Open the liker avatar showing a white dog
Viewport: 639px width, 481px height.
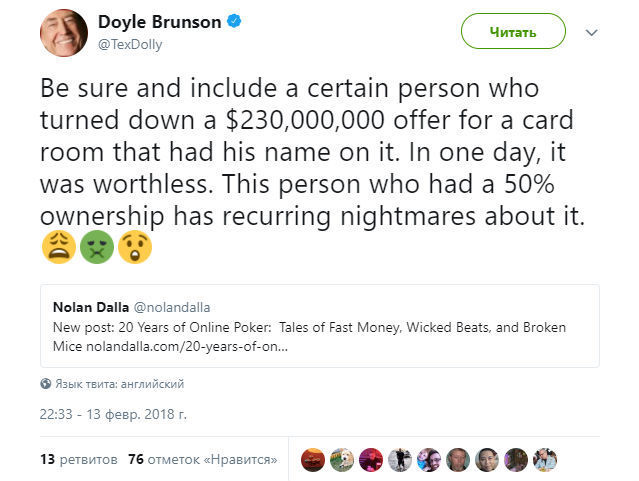[342, 459]
